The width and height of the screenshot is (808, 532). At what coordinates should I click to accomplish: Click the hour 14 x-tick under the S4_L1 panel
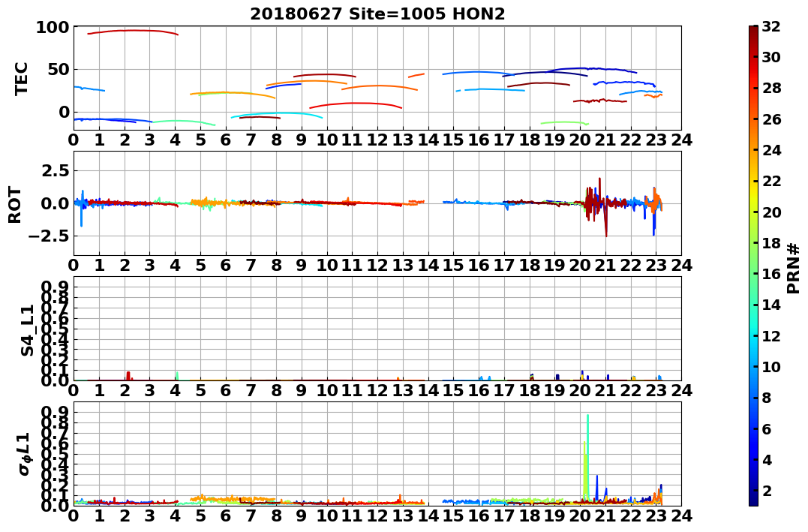tap(428, 390)
